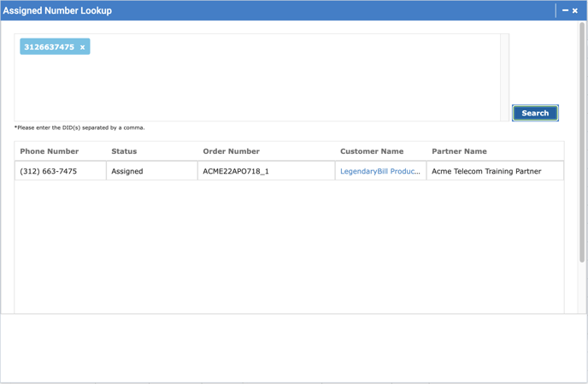Image resolution: width=588 pixels, height=384 pixels.
Task: Select the ACME22APO718_1 order number cell
Action: click(x=236, y=171)
